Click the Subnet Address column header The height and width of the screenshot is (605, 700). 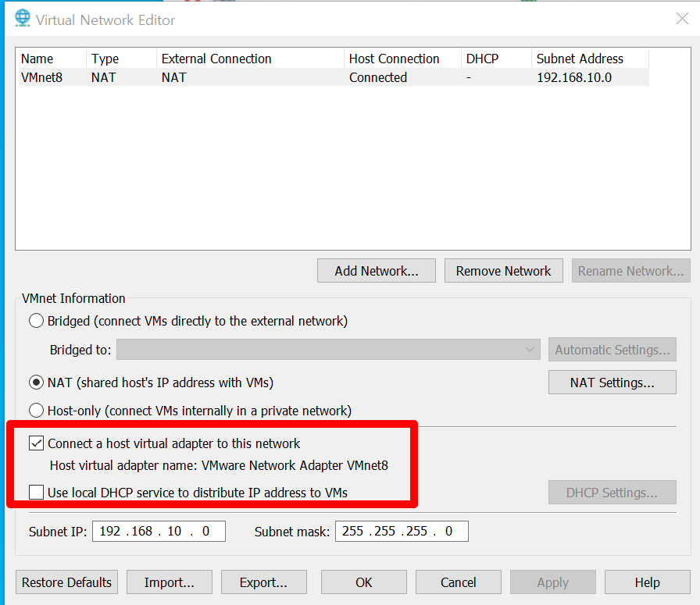click(x=590, y=59)
